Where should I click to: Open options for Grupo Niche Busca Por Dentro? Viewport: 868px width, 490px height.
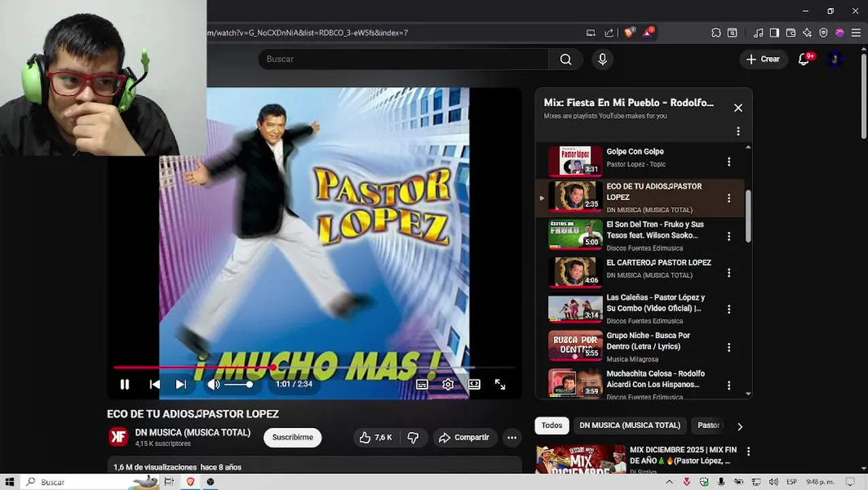click(729, 347)
